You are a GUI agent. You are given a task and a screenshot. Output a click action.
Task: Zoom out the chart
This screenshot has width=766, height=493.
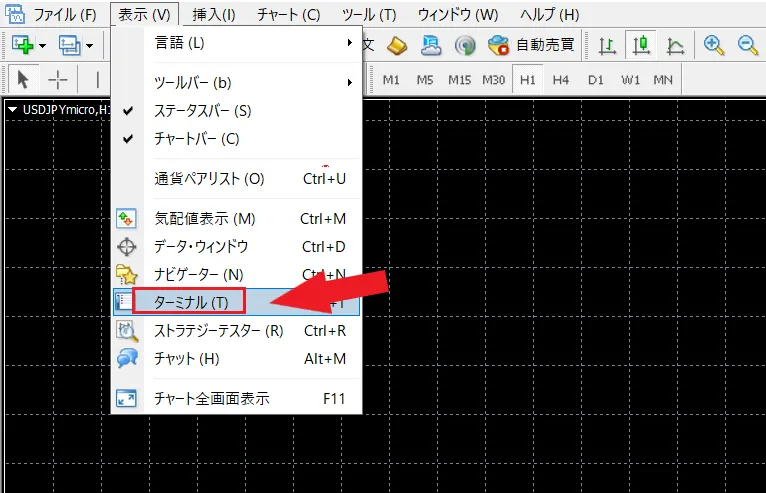(x=747, y=45)
